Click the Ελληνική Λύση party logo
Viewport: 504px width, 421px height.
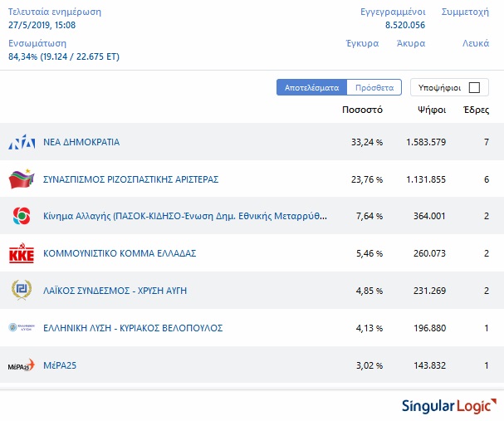[x=21, y=327]
